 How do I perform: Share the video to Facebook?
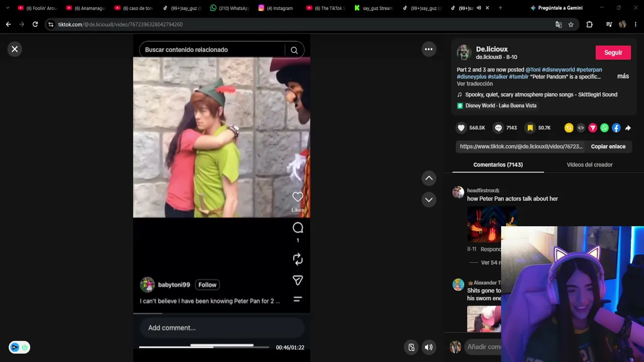(616, 128)
